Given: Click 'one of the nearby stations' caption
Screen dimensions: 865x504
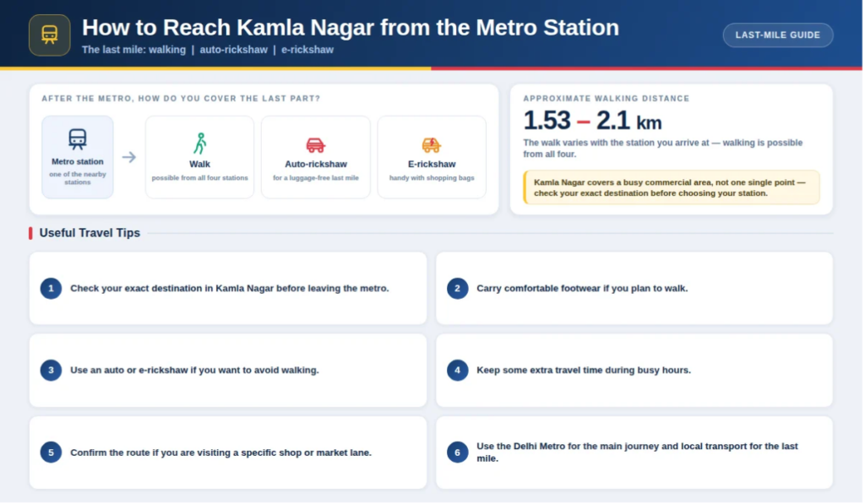Looking at the screenshot, I should pos(77,178).
